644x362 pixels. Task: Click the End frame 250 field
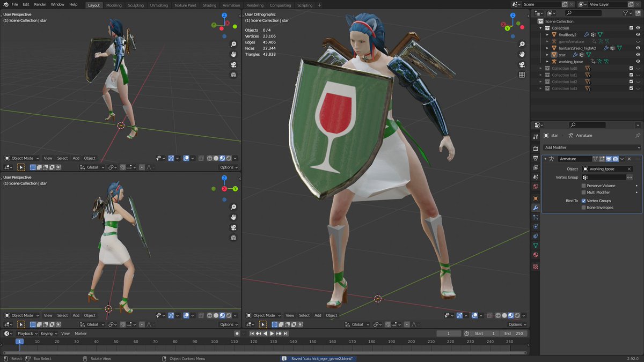[x=514, y=334]
